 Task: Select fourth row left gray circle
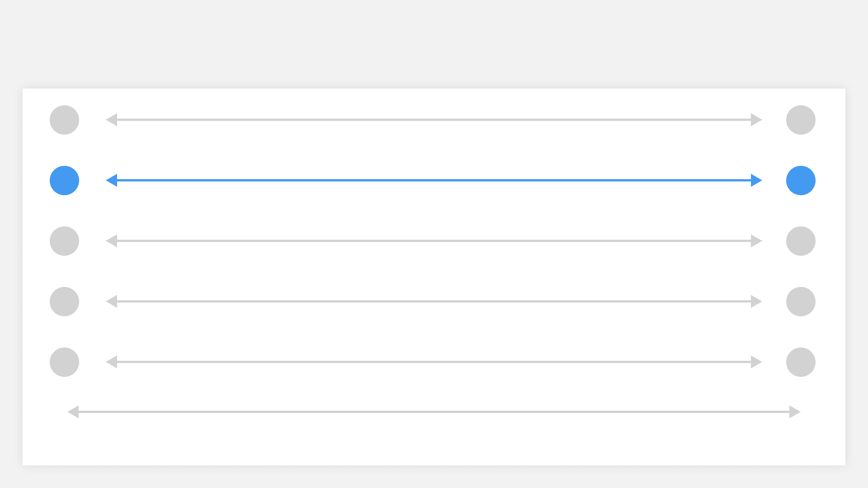coord(64,302)
